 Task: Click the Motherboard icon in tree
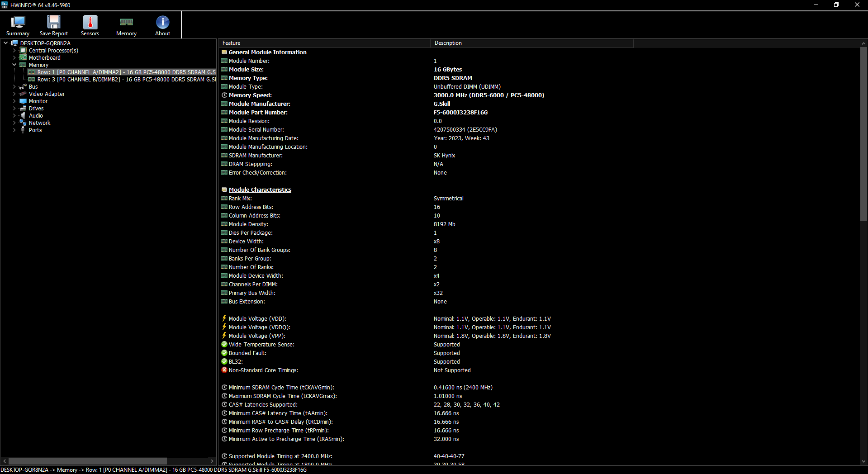[x=23, y=57]
